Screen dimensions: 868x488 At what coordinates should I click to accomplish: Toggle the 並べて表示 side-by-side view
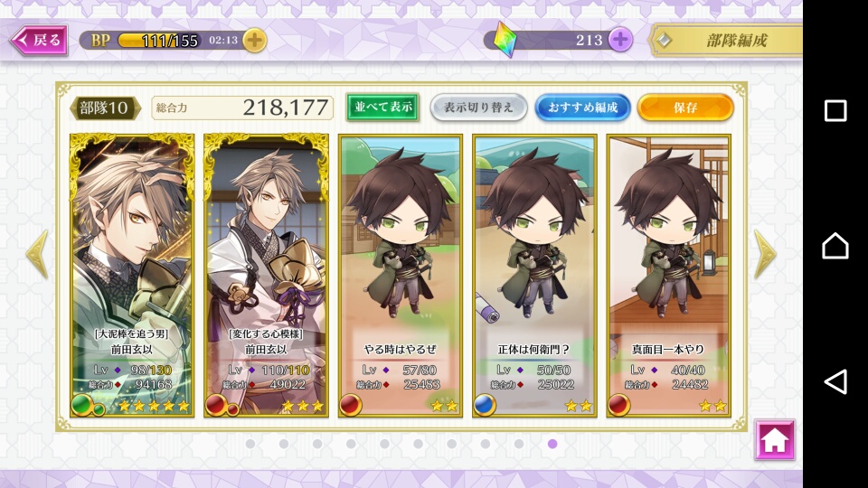coord(382,107)
